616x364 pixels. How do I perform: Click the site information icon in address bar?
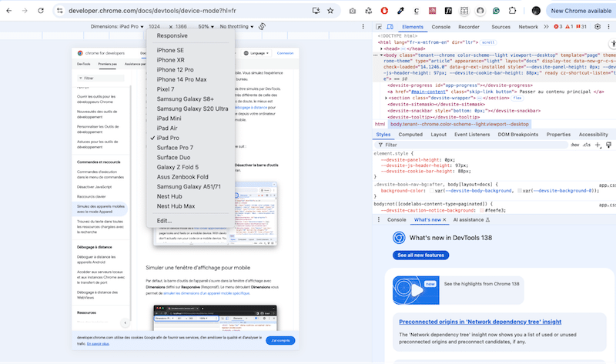(60, 11)
